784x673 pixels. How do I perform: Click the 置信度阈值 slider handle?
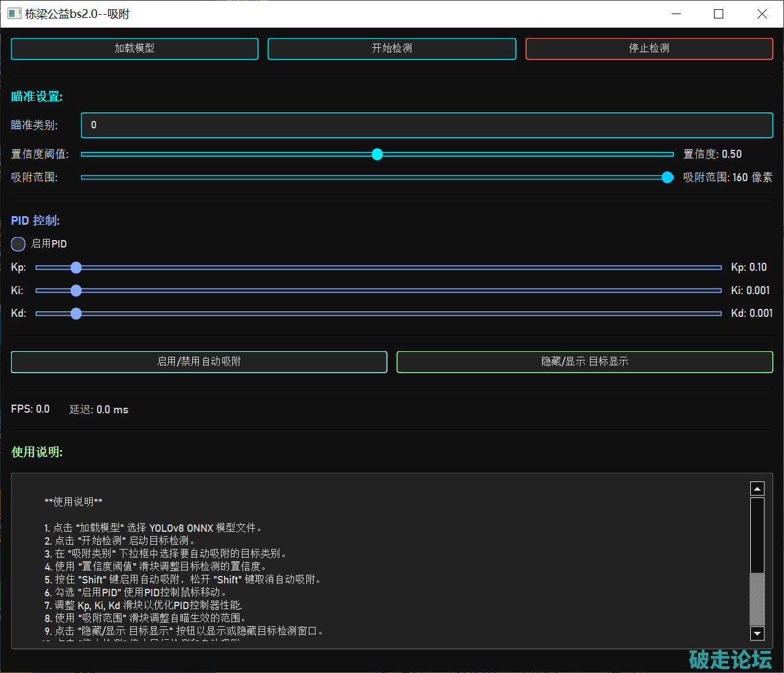(378, 154)
